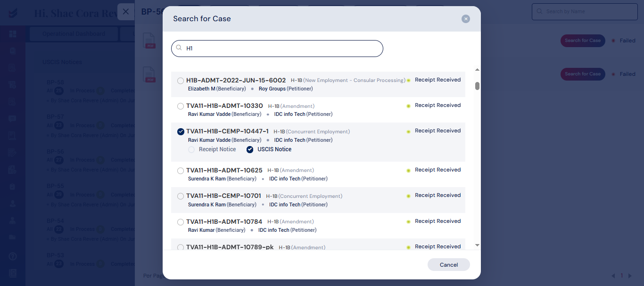Screen dimensions: 644x286
Task: Select the H1B-ADMT-2022-JUN-15-6002 case radio button
Action: point(181,81)
